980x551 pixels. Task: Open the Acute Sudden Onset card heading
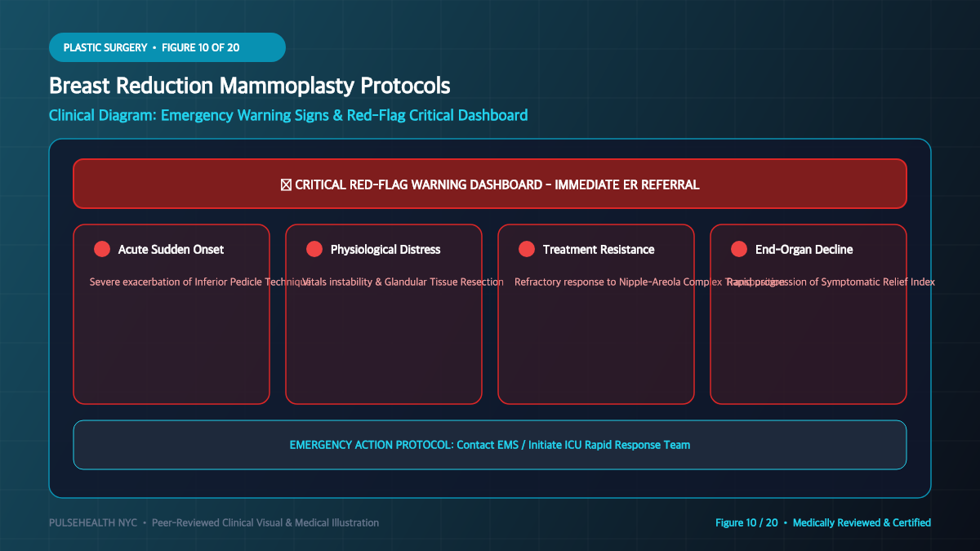pos(171,249)
